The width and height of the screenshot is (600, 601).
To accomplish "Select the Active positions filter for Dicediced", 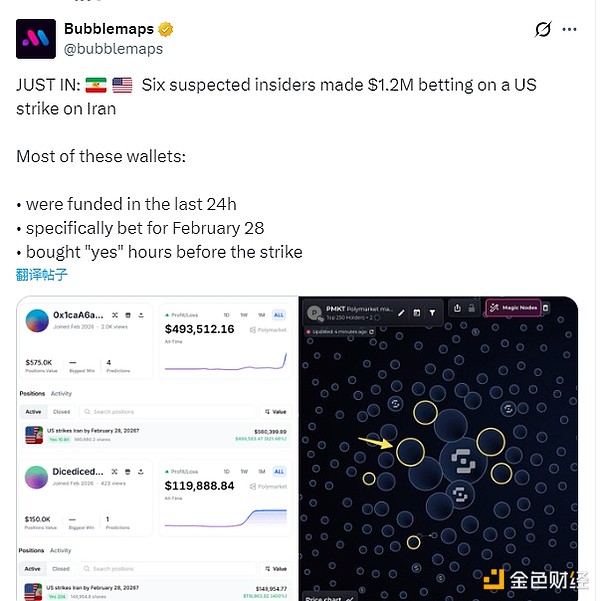I will coord(33,568).
